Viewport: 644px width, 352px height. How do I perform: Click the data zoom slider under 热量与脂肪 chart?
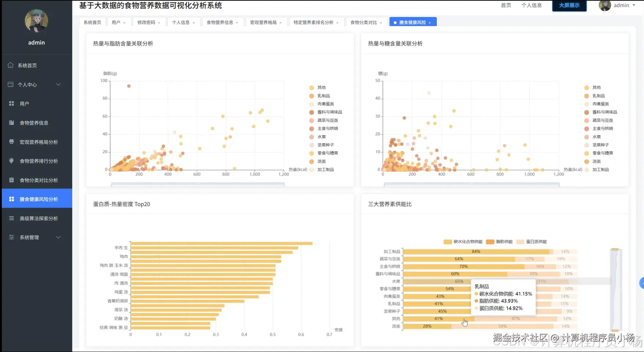coord(198,184)
